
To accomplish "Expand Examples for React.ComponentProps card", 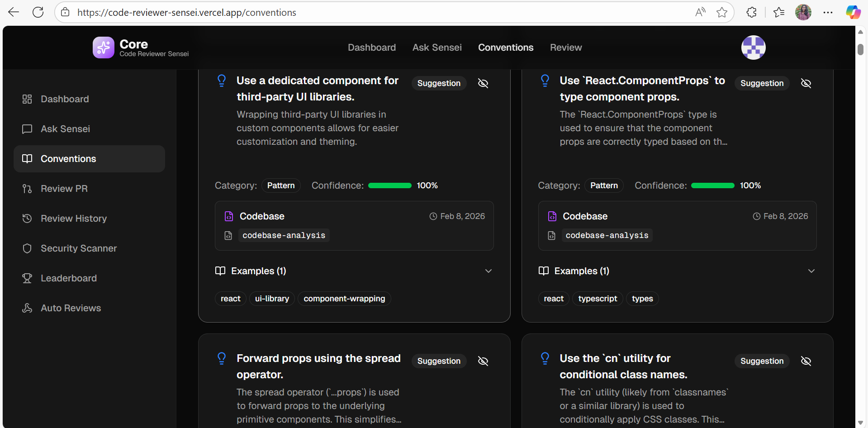I will [x=811, y=271].
